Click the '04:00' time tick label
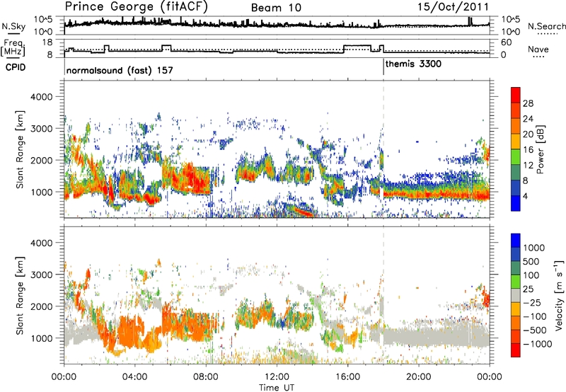 (135, 377)
